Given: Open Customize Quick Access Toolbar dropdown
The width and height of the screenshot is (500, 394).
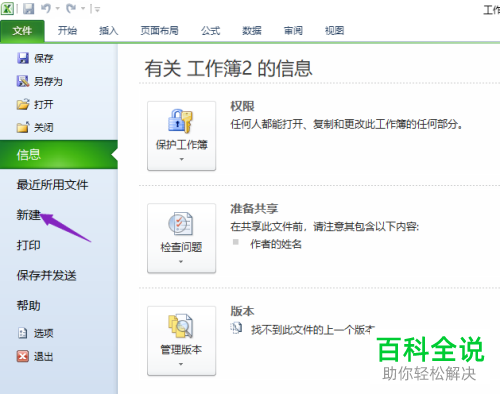Looking at the screenshot, I should (x=97, y=9).
